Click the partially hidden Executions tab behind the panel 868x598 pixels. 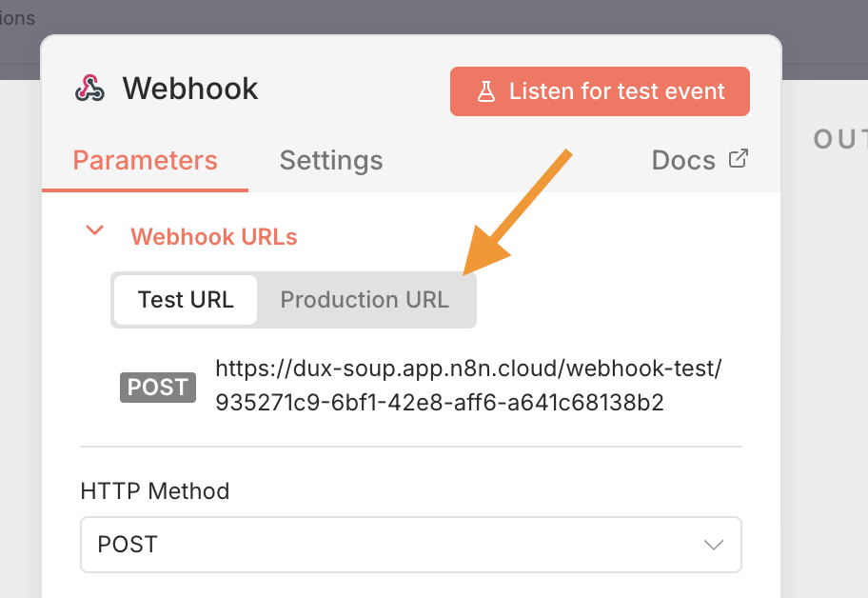click(17, 18)
